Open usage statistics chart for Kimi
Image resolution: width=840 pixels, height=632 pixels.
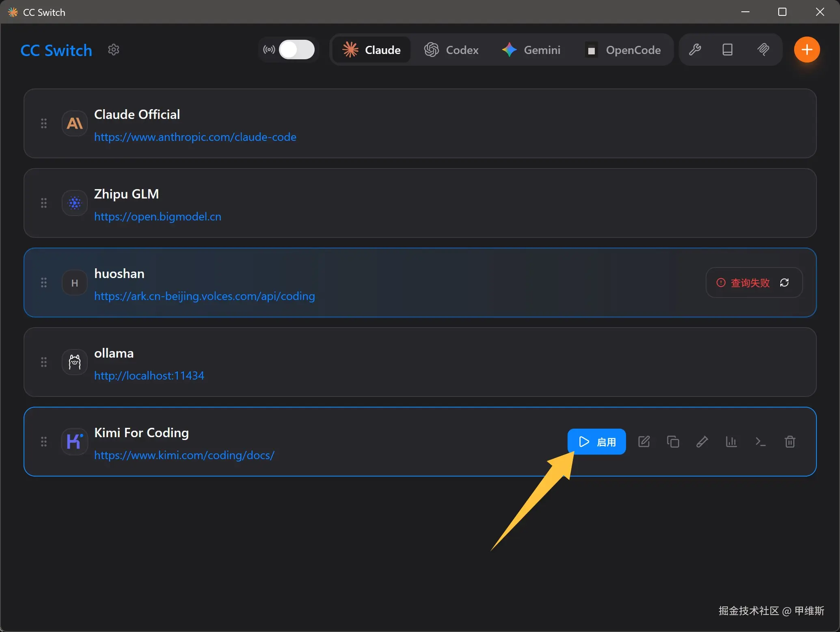731,442
